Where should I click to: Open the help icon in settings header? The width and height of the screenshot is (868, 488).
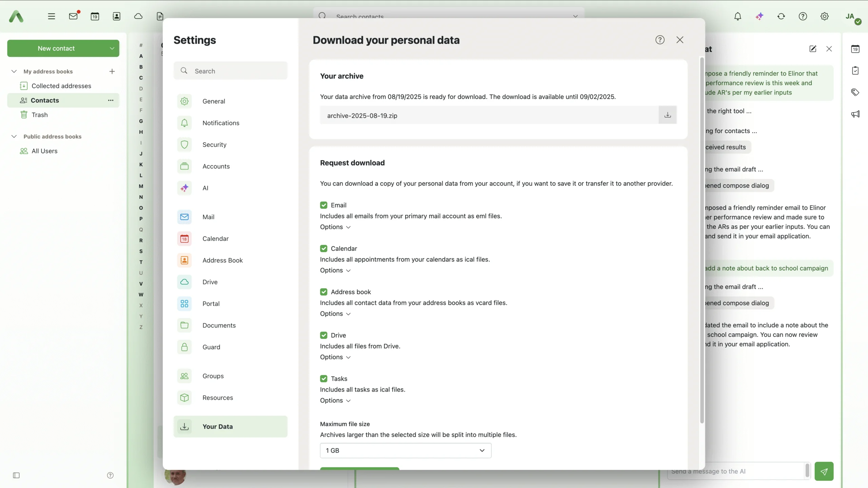point(659,40)
